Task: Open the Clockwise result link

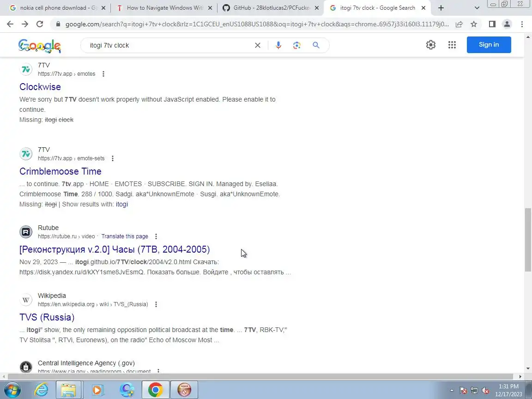Action: 40,87
